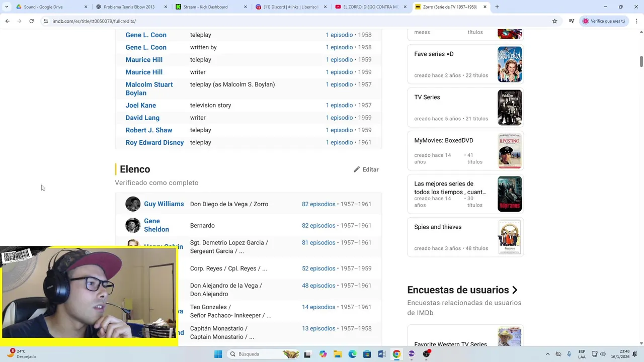The image size is (644, 362).
Task: Click Gene Sheldon profile photo
Action: [133, 225]
